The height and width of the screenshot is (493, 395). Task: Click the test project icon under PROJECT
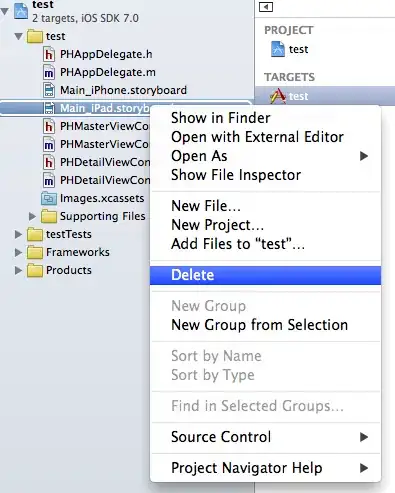pyautogui.click(x=278, y=49)
